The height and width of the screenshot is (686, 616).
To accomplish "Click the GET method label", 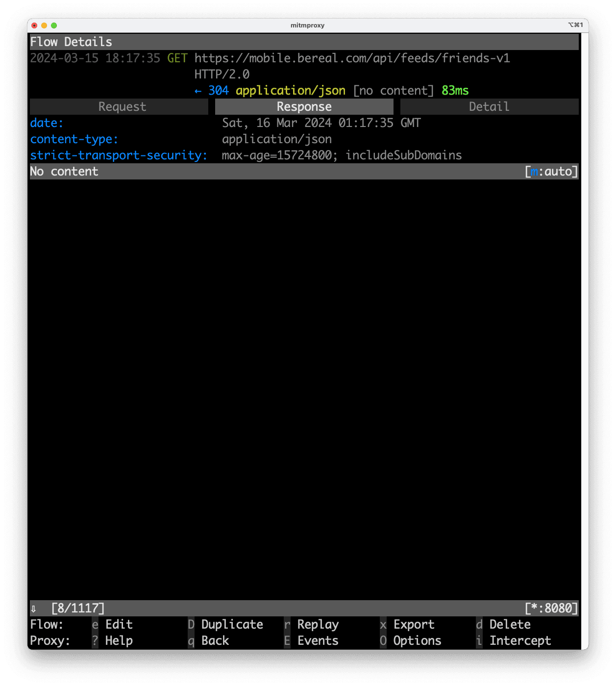I will click(177, 58).
